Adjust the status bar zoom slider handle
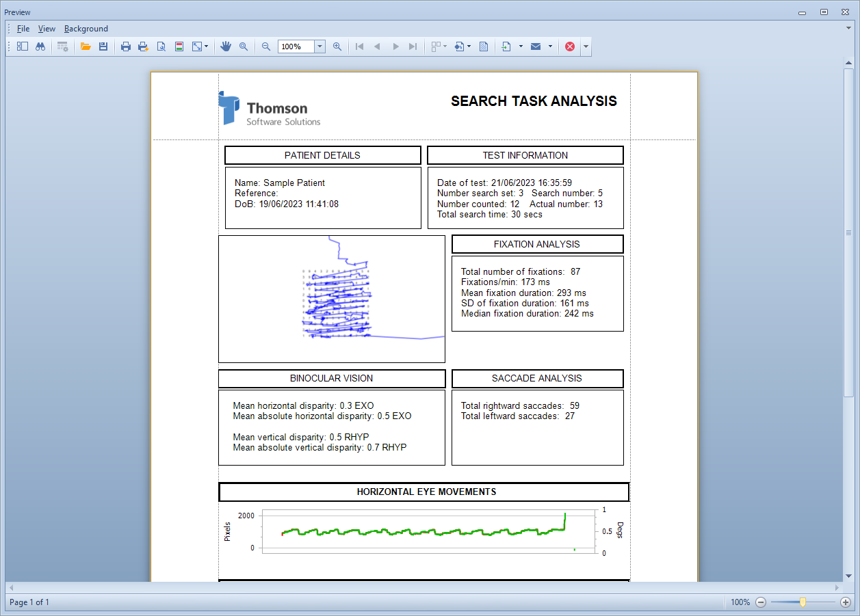Screen dimensions: 860x616 pyautogui.click(x=803, y=602)
